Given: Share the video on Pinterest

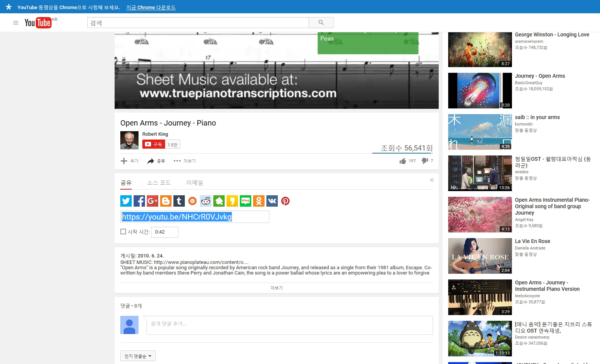Looking at the screenshot, I should tap(285, 201).
